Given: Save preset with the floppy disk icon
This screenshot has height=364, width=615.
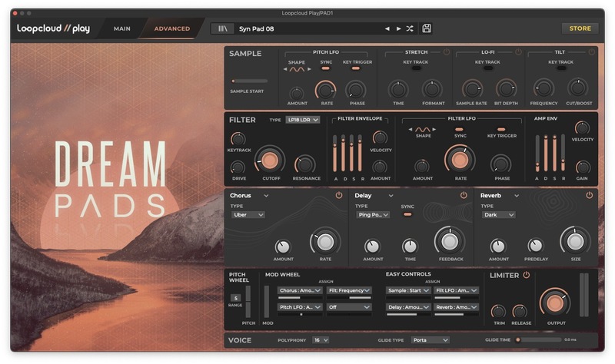Looking at the screenshot, I should tap(427, 28).
